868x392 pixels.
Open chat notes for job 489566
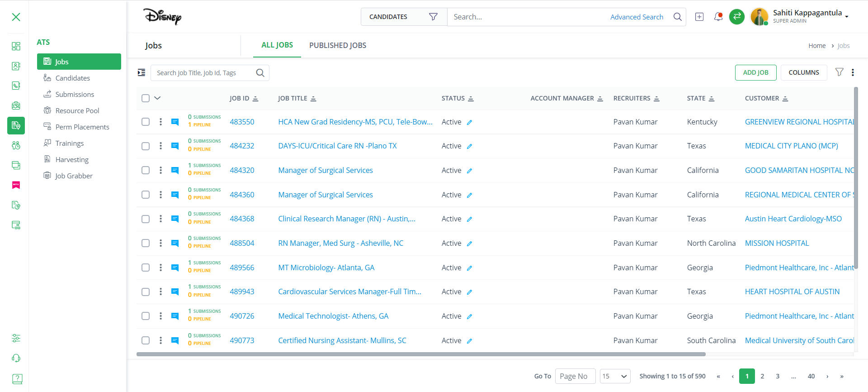175,268
